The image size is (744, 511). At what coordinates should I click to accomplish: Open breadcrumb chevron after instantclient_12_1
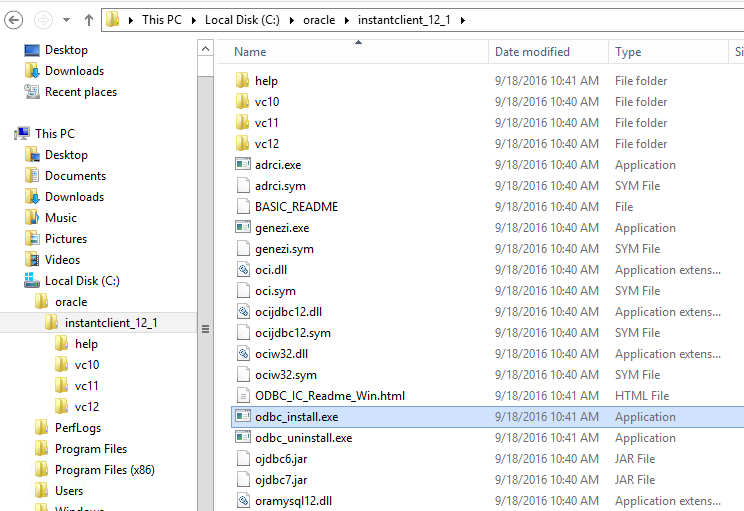pos(463,20)
